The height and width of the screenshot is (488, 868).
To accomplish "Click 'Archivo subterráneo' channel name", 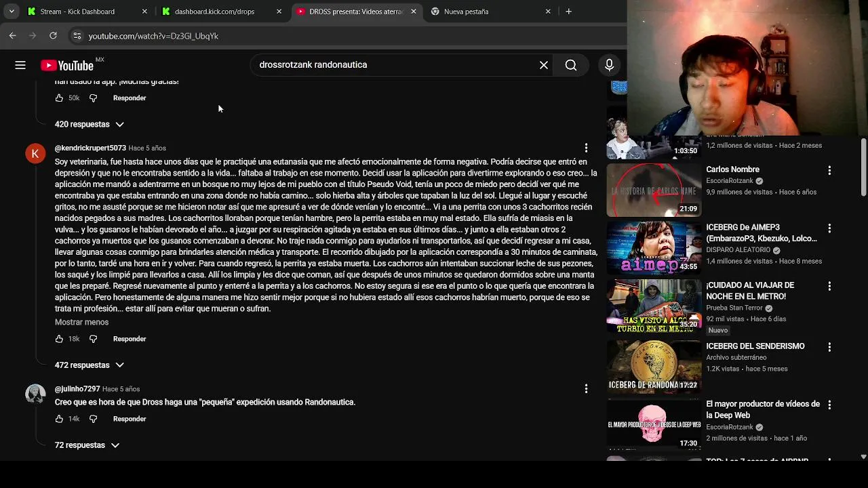I will point(736,357).
